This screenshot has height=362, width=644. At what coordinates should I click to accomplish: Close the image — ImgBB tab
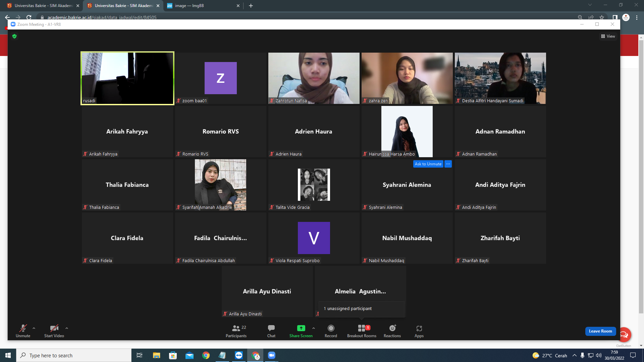point(238,6)
